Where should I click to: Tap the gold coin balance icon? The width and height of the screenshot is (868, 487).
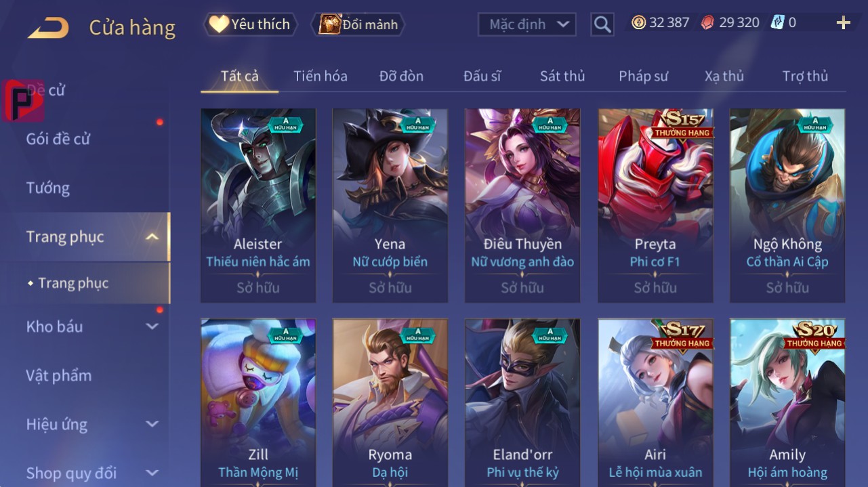pos(638,22)
